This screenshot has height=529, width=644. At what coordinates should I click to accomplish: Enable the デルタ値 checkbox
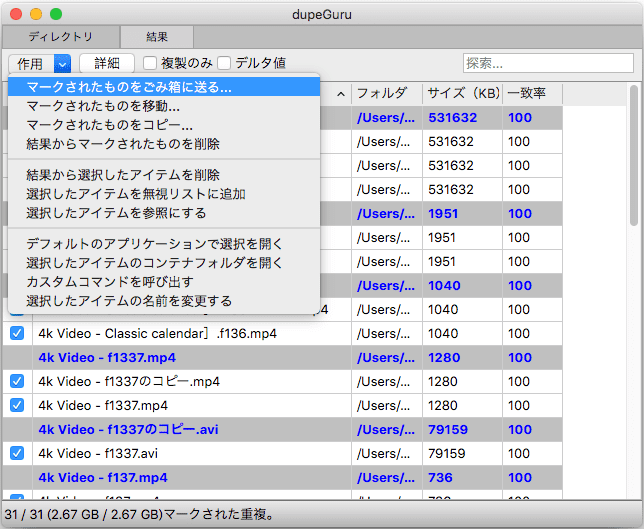[x=224, y=63]
